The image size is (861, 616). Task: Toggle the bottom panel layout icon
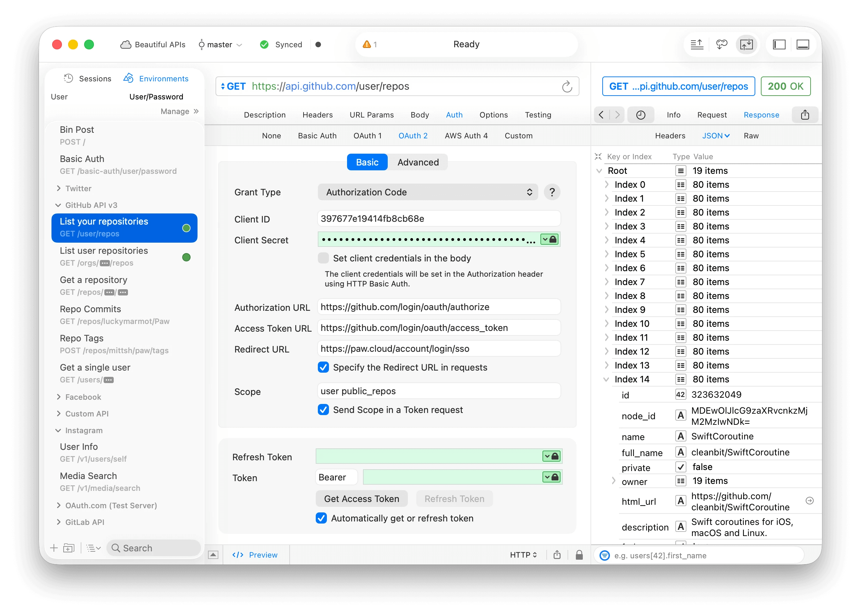click(803, 45)
